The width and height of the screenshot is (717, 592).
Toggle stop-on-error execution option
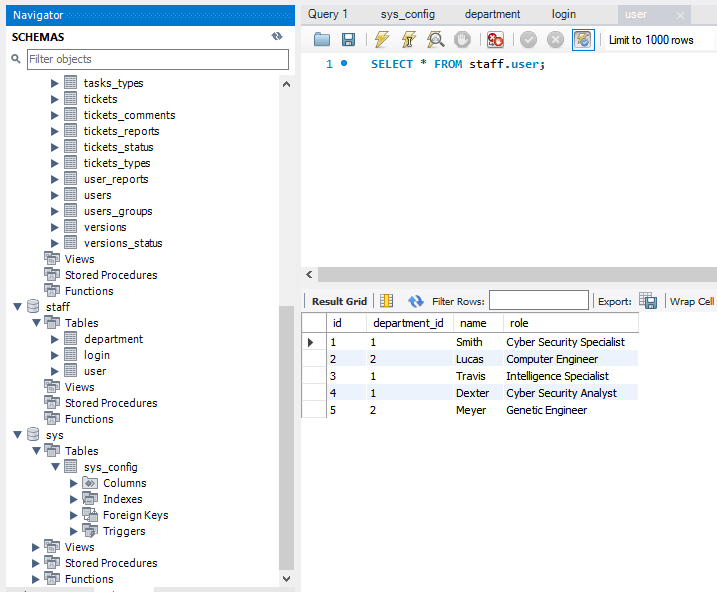[495, 40]
